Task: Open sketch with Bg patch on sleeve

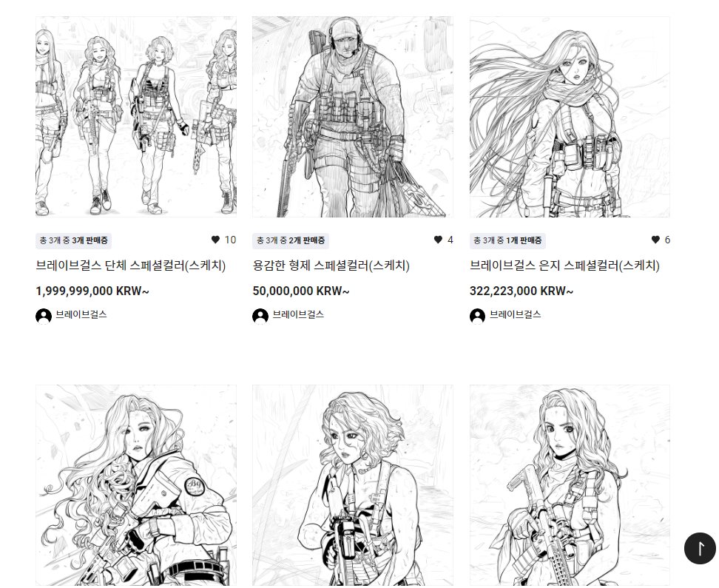Action: pos(136,485)
